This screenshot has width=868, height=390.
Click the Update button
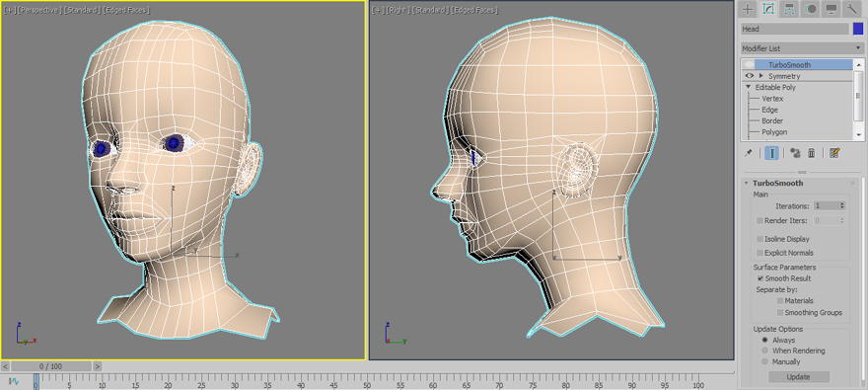(x=798, y=377)
